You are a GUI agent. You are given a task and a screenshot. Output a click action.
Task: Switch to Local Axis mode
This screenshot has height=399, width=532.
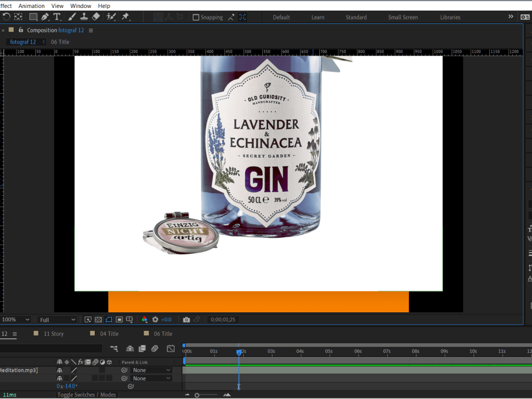157,17
